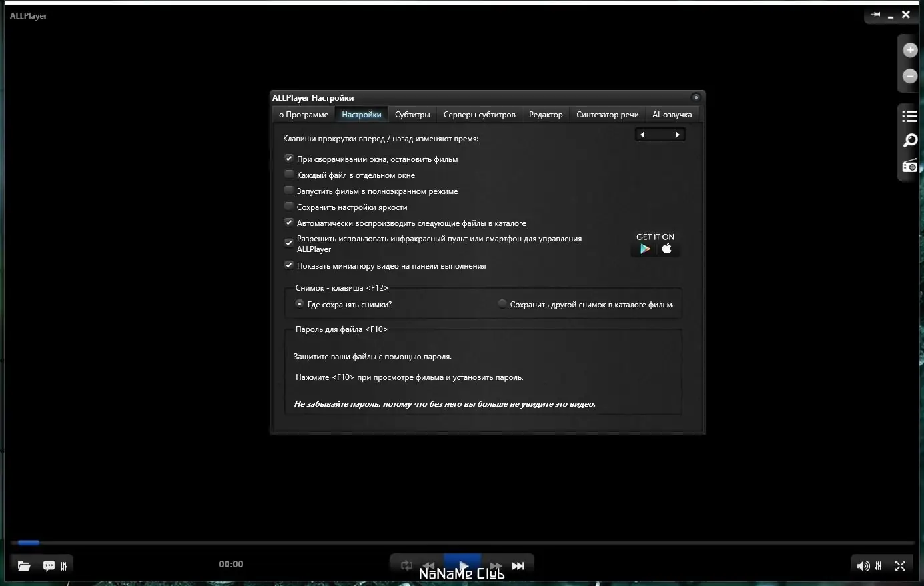Fast-forward with the forward button

(496, 565)
